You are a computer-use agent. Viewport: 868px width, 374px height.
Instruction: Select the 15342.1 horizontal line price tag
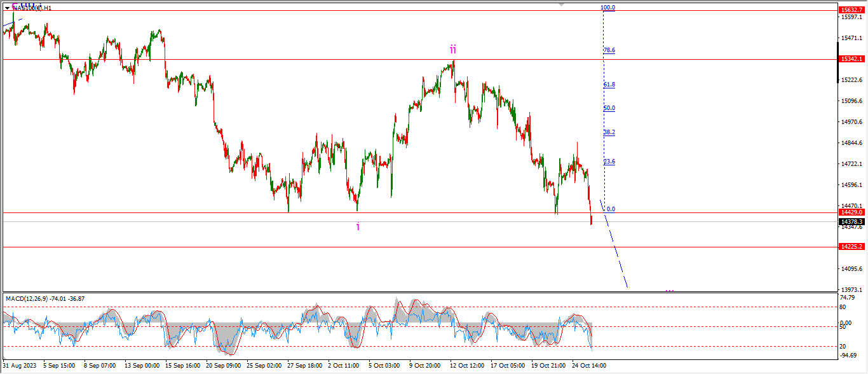coord(851,59)
